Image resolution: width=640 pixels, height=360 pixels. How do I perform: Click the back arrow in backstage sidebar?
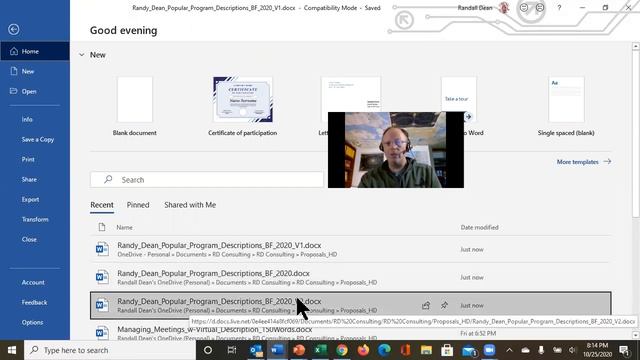coord(13,29)
